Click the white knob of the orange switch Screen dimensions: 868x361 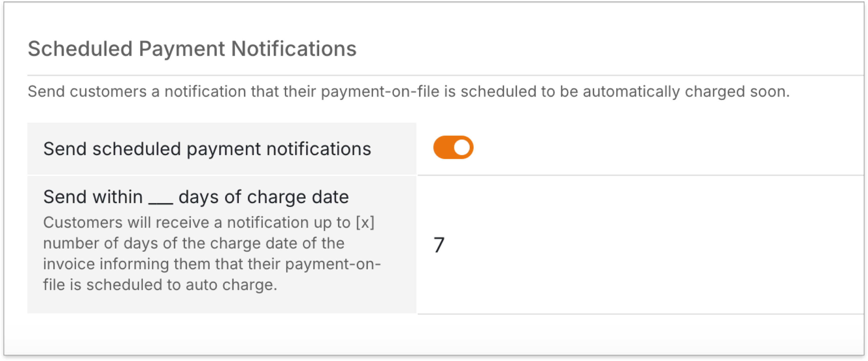coord(462,147)
